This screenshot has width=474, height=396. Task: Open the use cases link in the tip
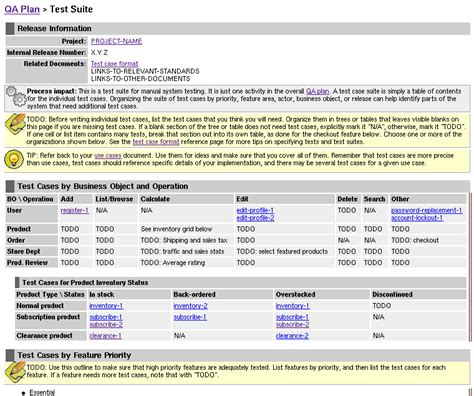(108, 156)
